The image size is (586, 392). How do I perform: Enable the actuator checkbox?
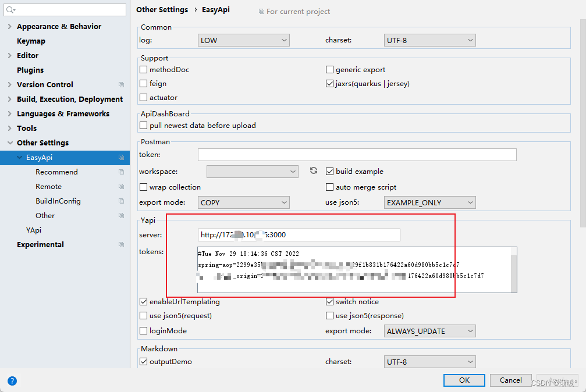[x=143, y=98]
